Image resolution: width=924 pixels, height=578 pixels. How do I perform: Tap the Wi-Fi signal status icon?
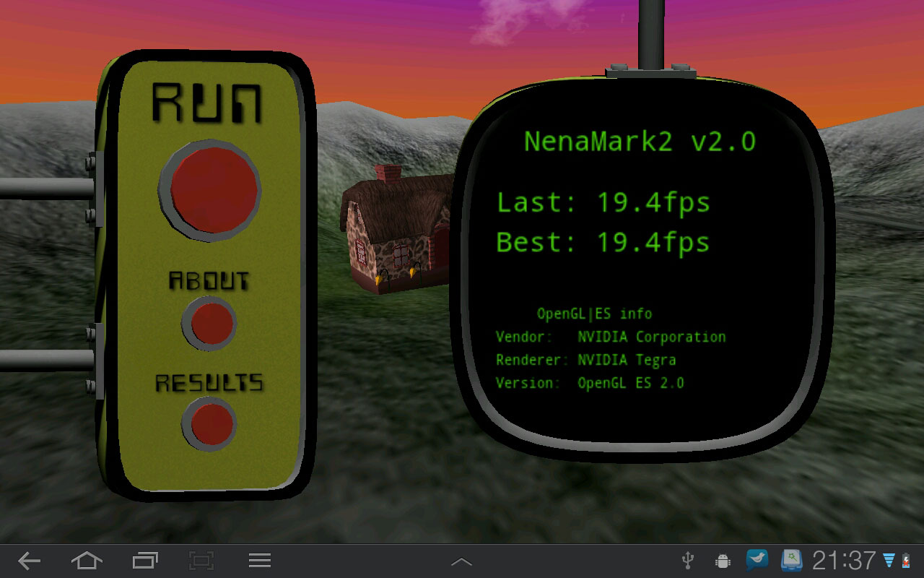(889, 561)
